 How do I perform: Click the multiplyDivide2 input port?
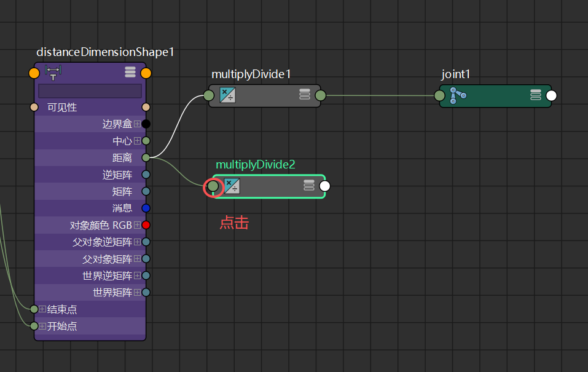point(213,186)
